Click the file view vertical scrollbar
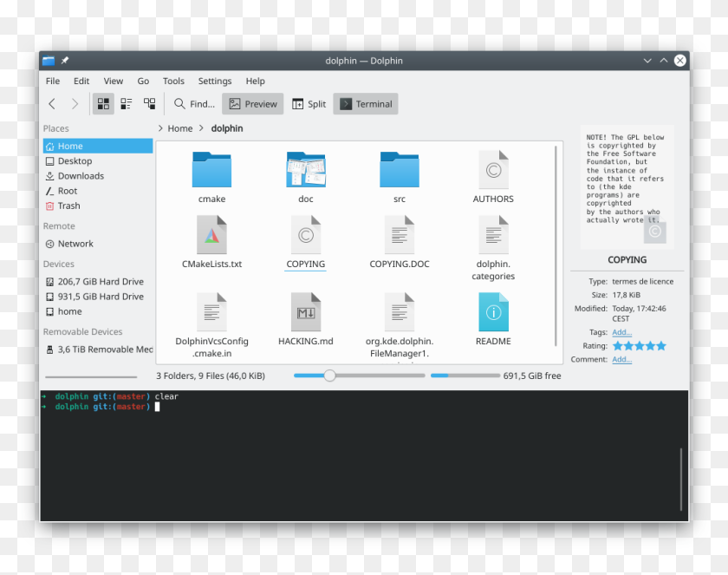The image size is (728, 575). pyautogui.click(x=556, y=246)
